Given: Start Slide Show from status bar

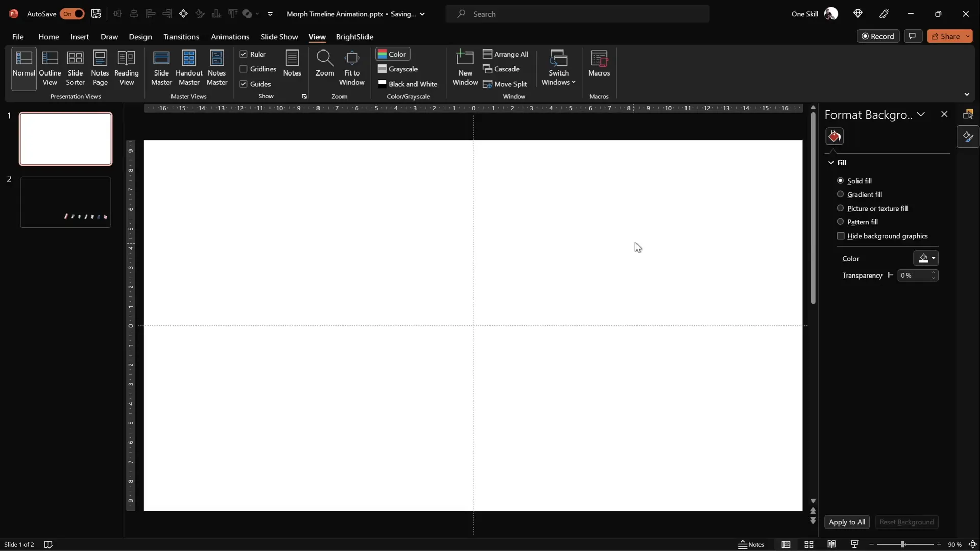Looking at the screenshot, I should pyautogui.click(x=854, y=544).
